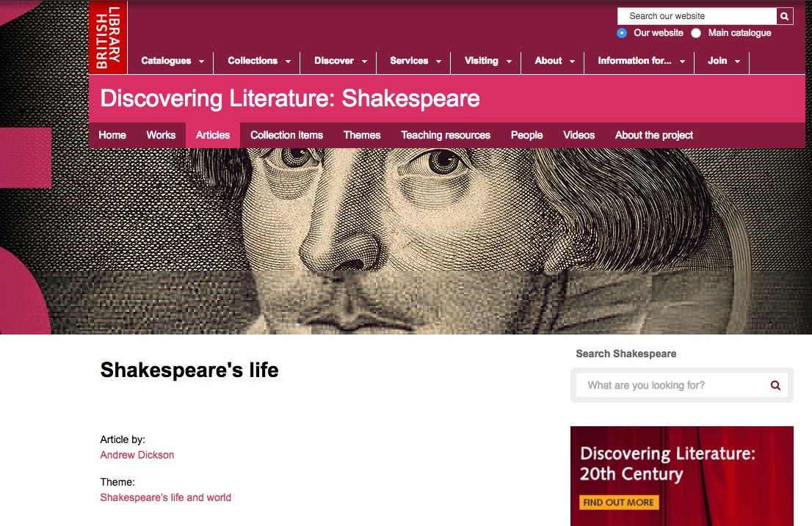Select the Main catalogue radio button
812x526 pixels.
pos(696,33)
